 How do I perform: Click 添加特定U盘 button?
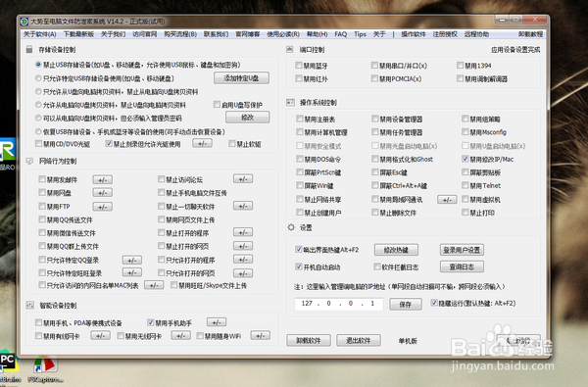point(241,78)
